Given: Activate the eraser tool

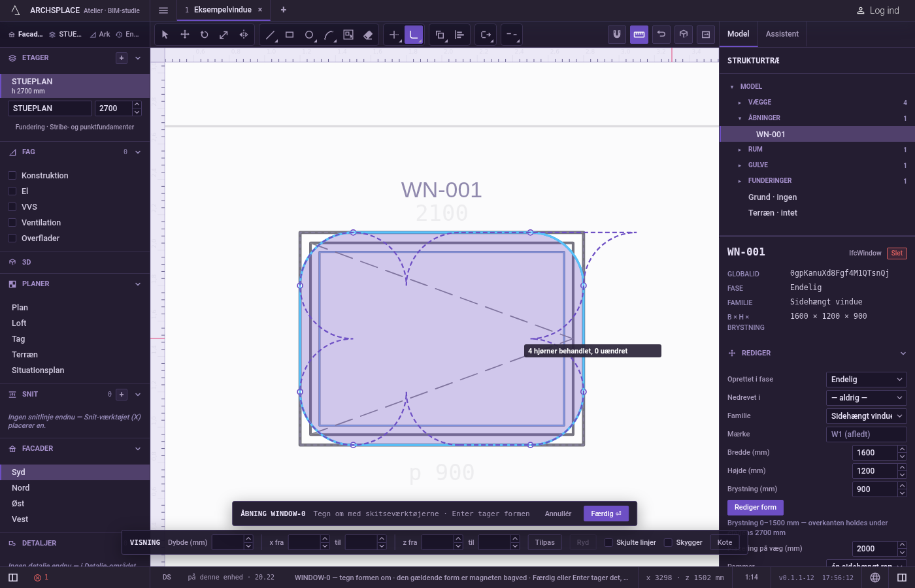Looking at the screenshot, I should 368,35.
